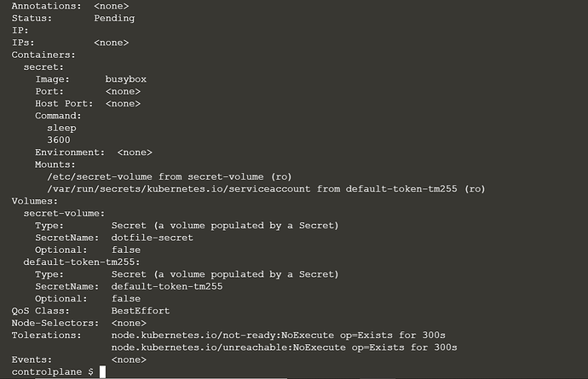The image size is (588, 379).
Task: Click the 'Pending' status value
Action: 114,18
